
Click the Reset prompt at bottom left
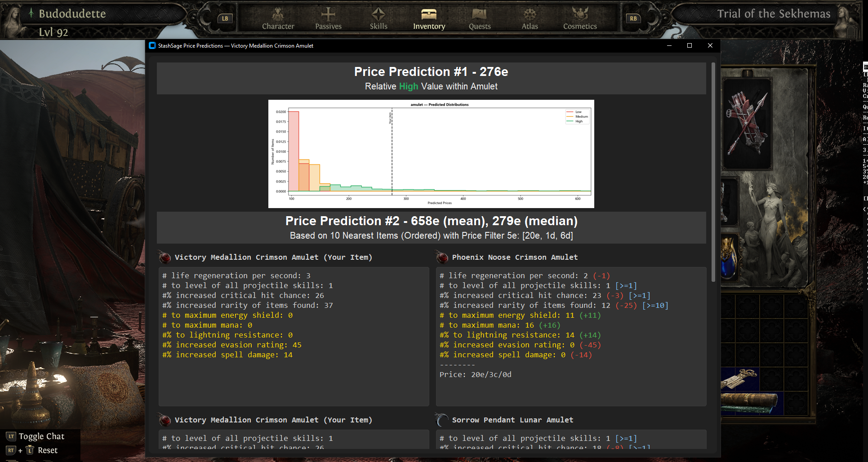(43, 450)
